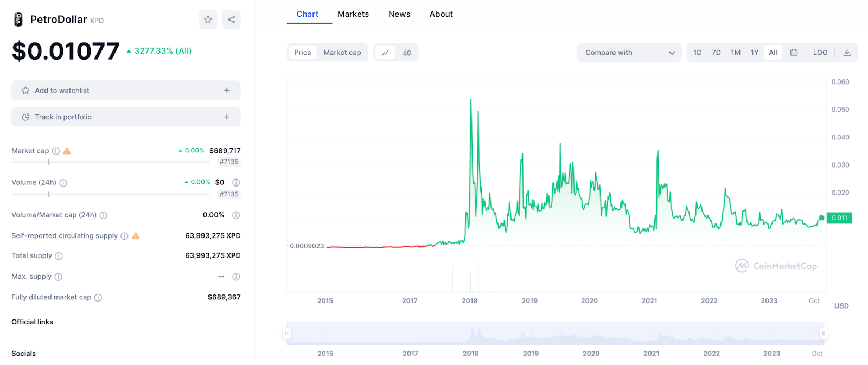Click the Market cap progress bar
868x365 pixels.
tap(111, 162)
